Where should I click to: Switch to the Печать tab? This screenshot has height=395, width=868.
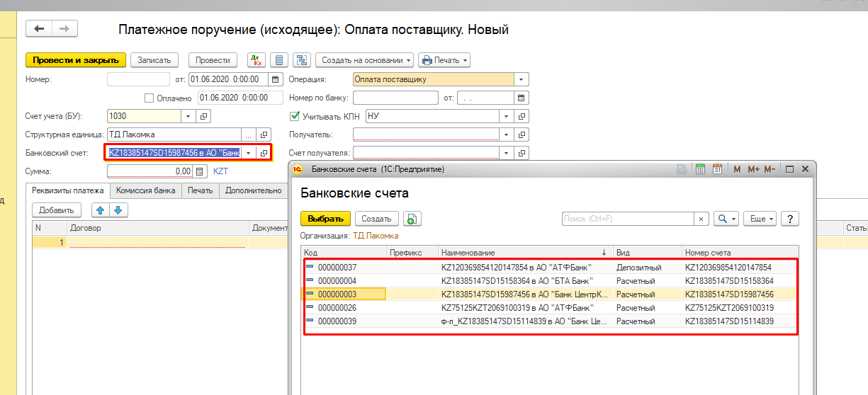coord(201,190)
